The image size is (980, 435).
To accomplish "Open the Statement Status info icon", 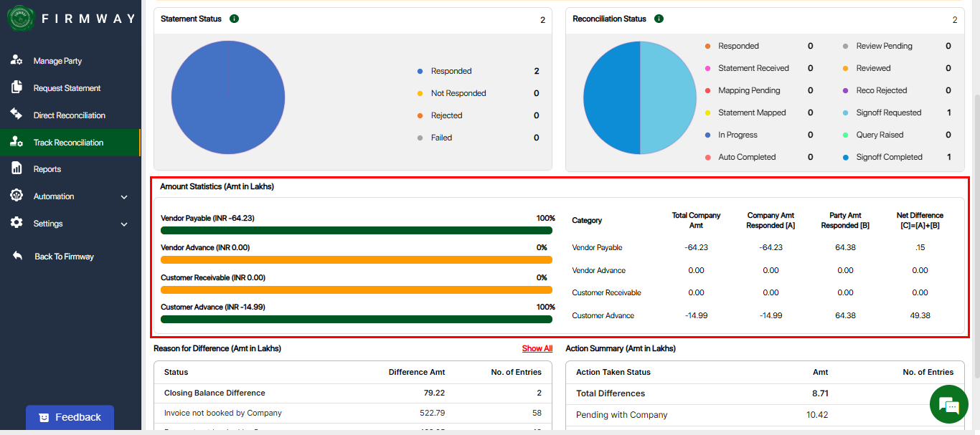I will coord(234,19).
